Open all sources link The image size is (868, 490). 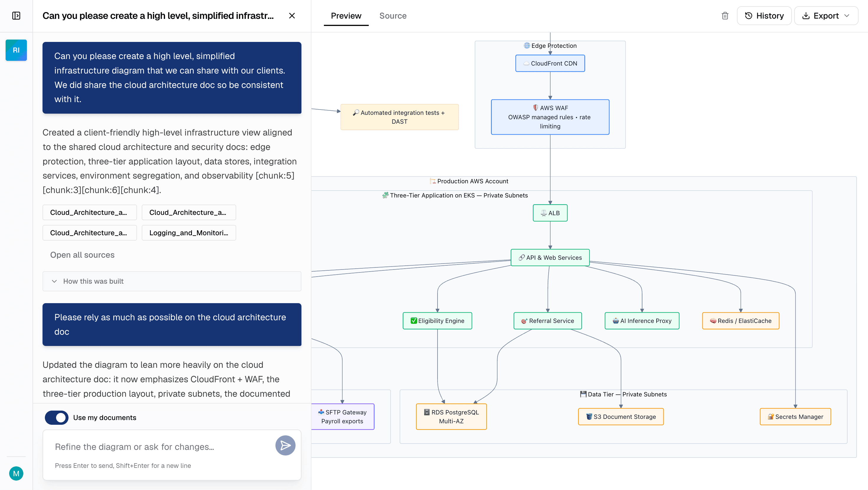point(82,255)
